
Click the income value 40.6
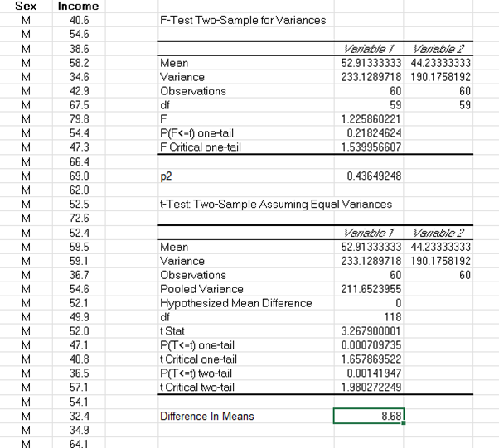point(79,20)
